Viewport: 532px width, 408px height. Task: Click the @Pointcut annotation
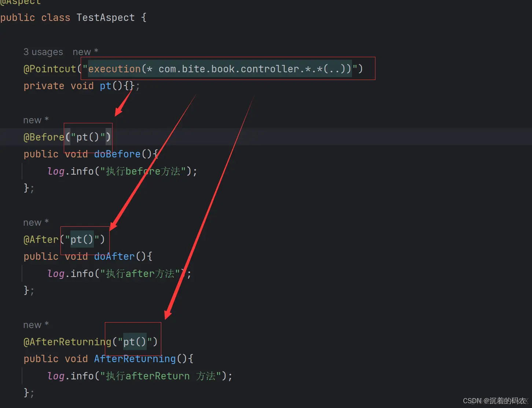click(50, 69)
